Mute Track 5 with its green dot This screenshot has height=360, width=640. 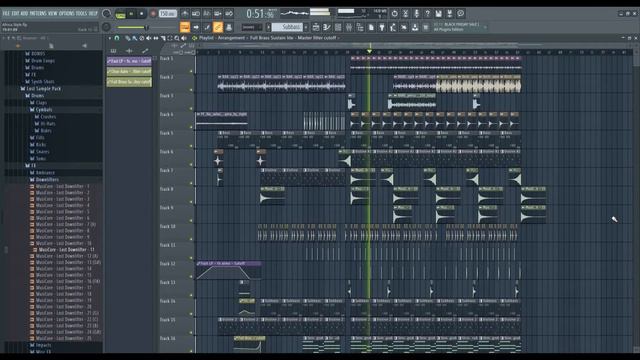[191, 146]
